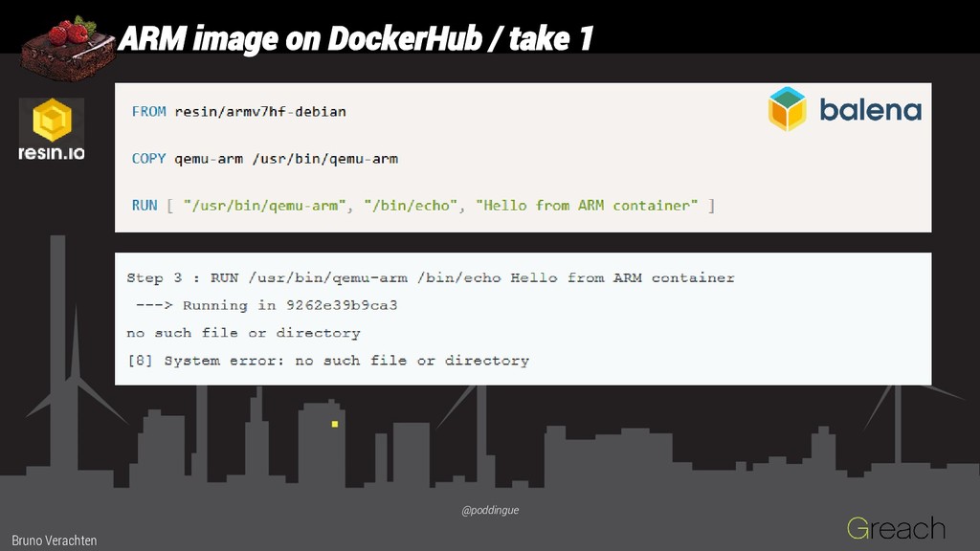The image size is (980, 551).
Task: Click the resin.io cube logo
Action: 52,120
